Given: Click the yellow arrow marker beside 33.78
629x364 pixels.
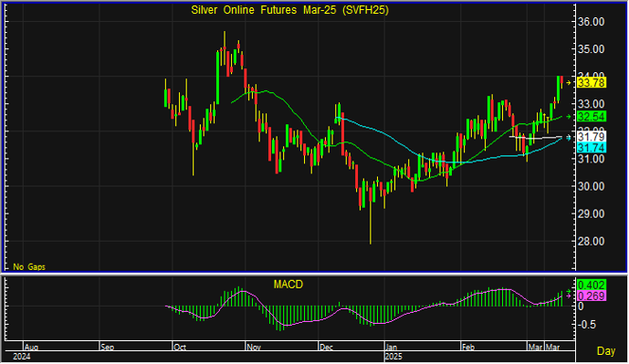Looking at the screenshot, I should tap(568, 83).
